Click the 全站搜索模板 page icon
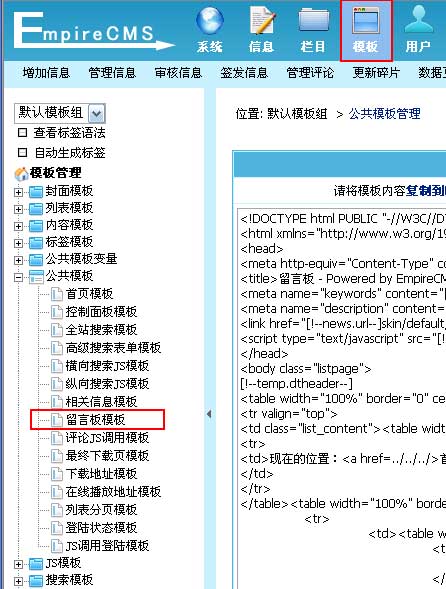 point(57,330)
